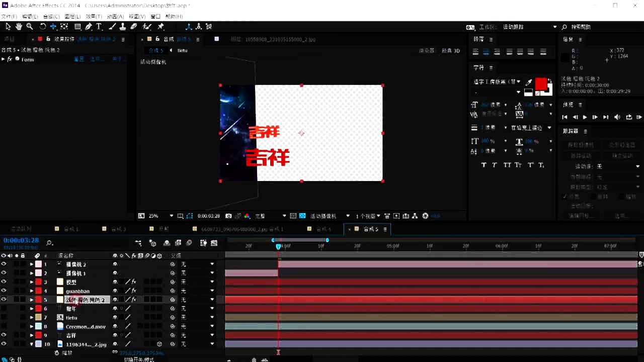Select the Rotation tool
Screen dimensions: 644x362
tap(43, 27)
